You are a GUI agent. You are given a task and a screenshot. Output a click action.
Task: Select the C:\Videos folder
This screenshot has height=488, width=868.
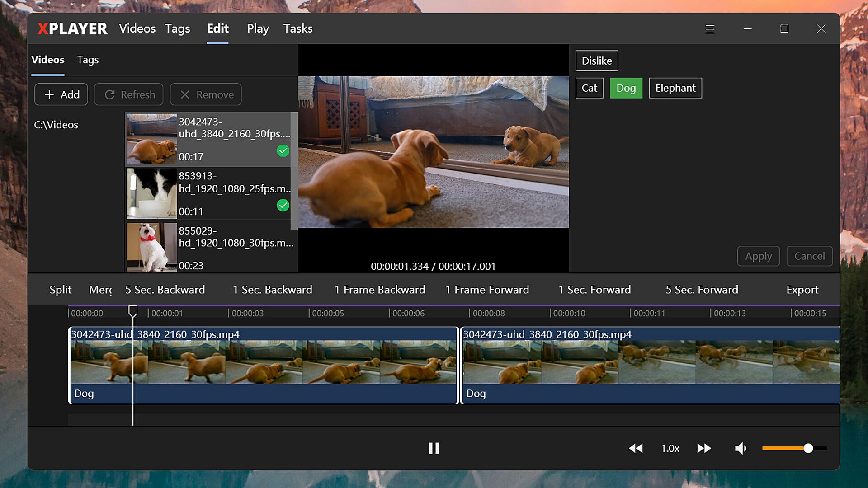coord(56,125)
